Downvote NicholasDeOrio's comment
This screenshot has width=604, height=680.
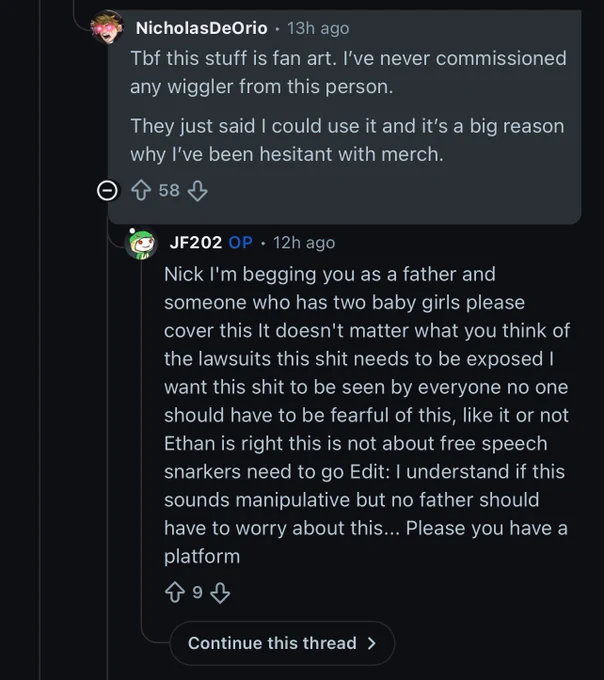pyautogui.click(x=197, y=191)
